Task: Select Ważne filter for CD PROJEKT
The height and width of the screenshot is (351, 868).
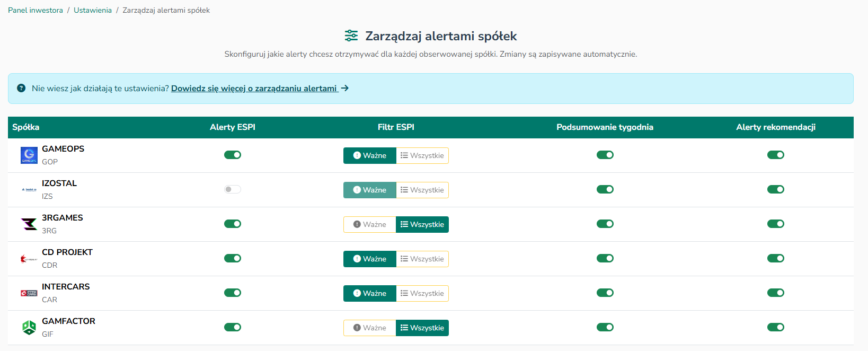Action: pyautogui.click(x=370, y=259)
